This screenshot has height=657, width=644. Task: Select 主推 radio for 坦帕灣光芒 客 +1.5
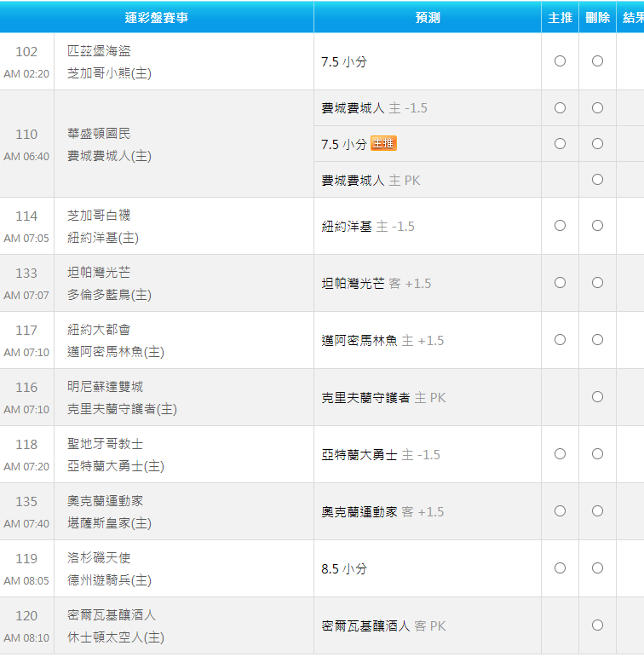click(x=560, y=283)
